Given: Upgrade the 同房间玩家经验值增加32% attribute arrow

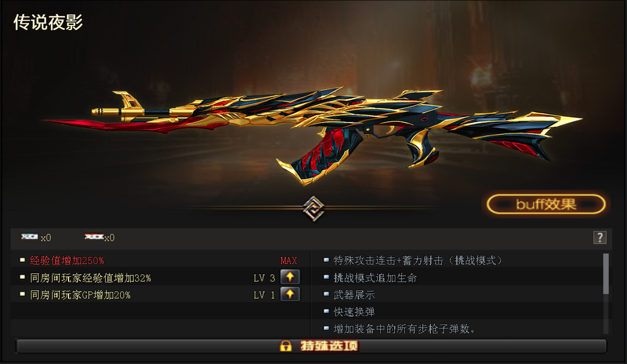Looking at the screenshot, I should click(290, 277).
